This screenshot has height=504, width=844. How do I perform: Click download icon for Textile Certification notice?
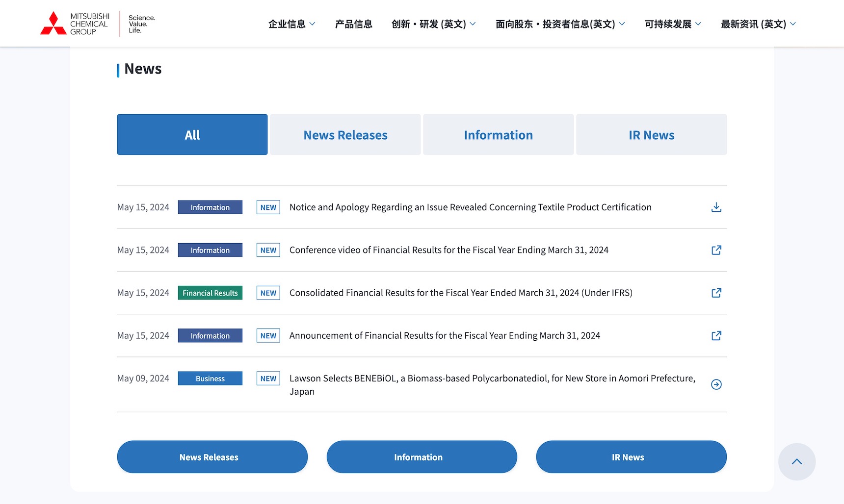[x=716, y=207]
